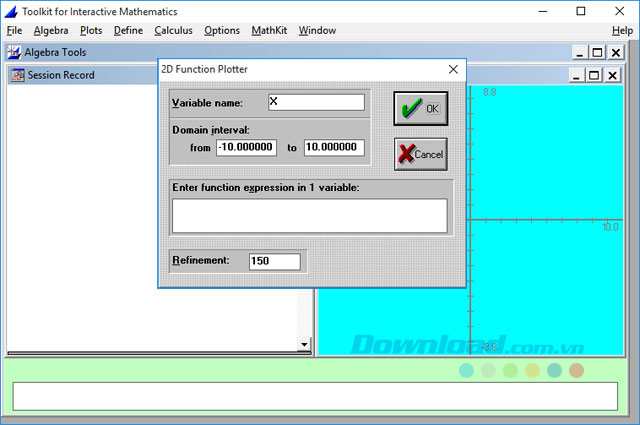Image resolution: width=640 pixels, height=425 pixels.
Task: Click the domain 'from' value field
Action: click(x=246, y=147)
